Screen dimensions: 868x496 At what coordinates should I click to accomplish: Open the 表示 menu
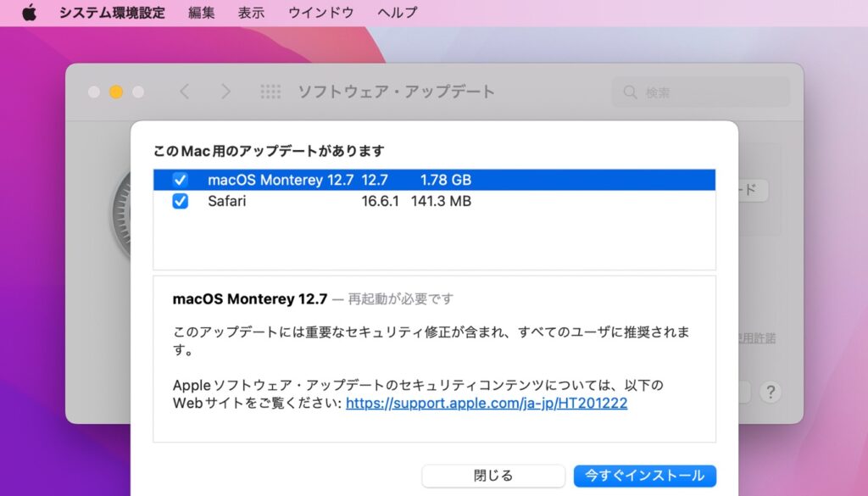(249, 12)
